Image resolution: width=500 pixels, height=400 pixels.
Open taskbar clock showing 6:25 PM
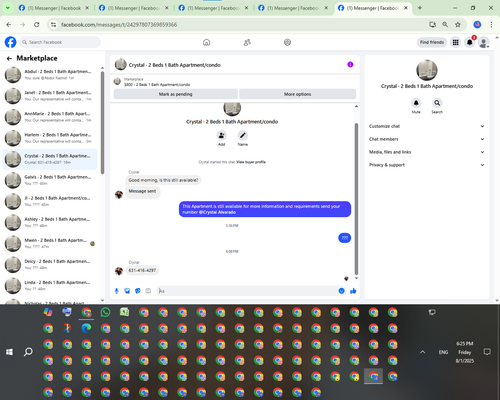click(x=465, y=352)
